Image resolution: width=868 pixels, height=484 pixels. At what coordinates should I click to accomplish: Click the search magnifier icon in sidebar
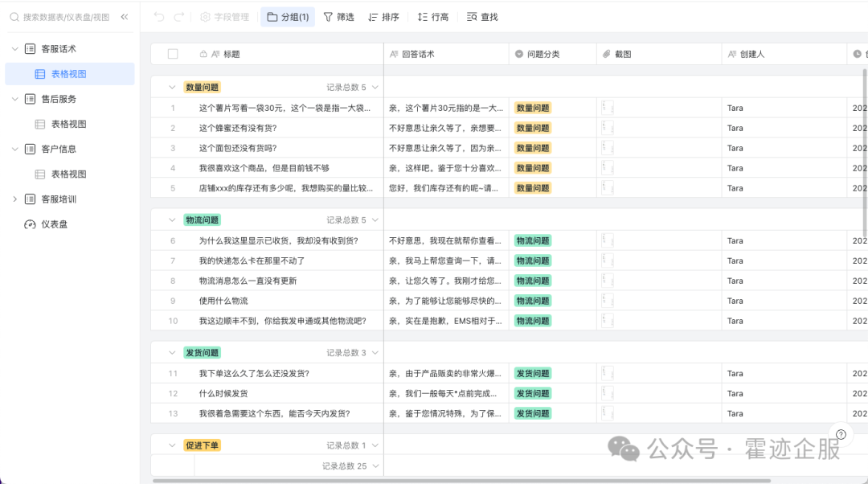tap(14, 17)
